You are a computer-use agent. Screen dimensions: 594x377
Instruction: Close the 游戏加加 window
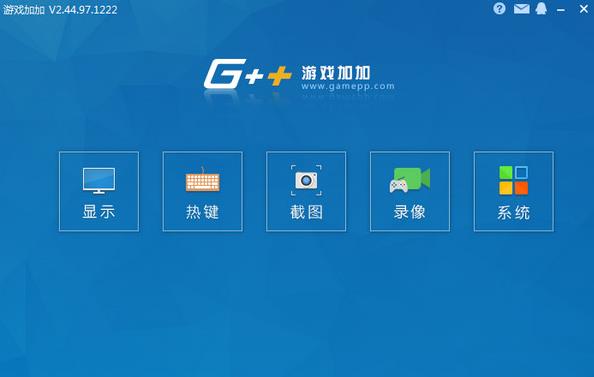584,9
